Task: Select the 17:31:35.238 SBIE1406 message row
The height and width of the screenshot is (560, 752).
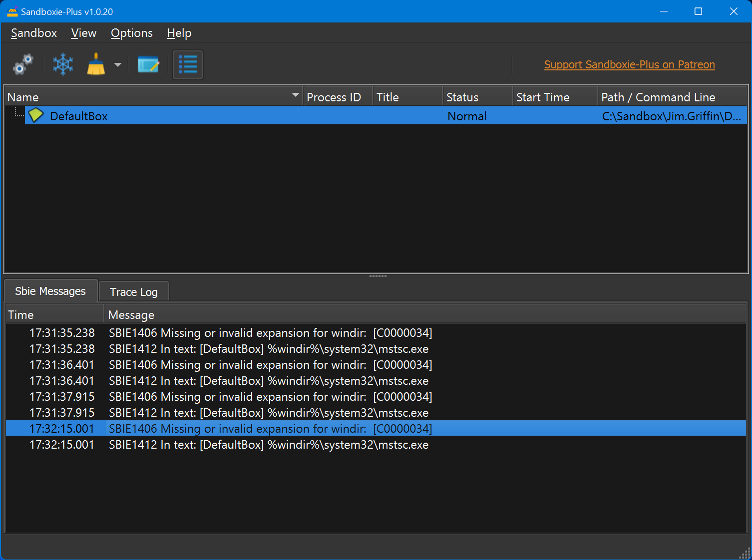Action: tap(270, 333)
